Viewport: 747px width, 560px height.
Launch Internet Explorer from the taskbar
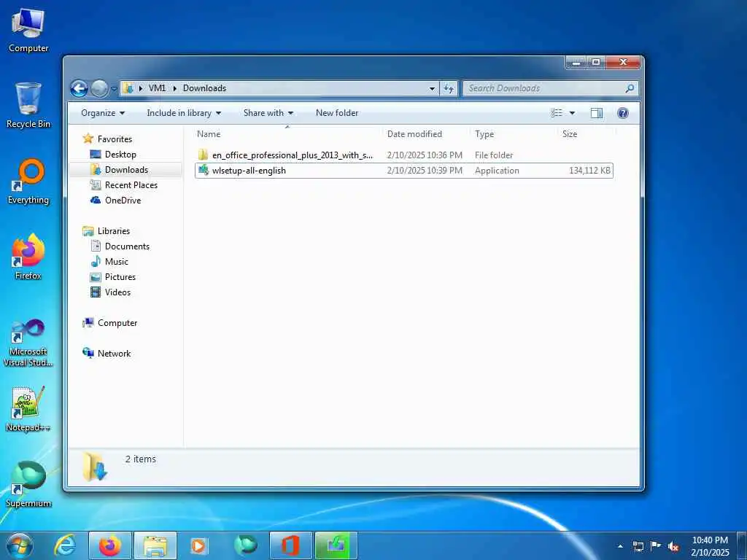click(64, 545)
